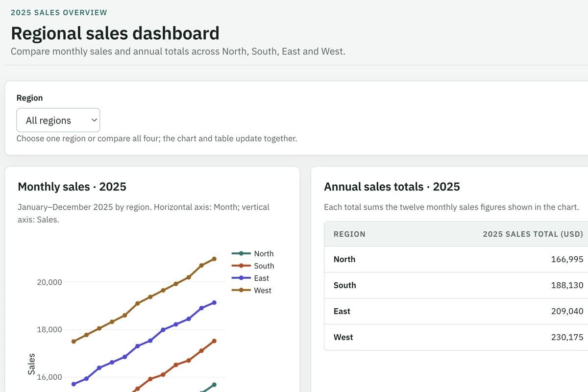Open the All regions dropdown
This screenshot has height=392, width=588.
tap(58, 120)
